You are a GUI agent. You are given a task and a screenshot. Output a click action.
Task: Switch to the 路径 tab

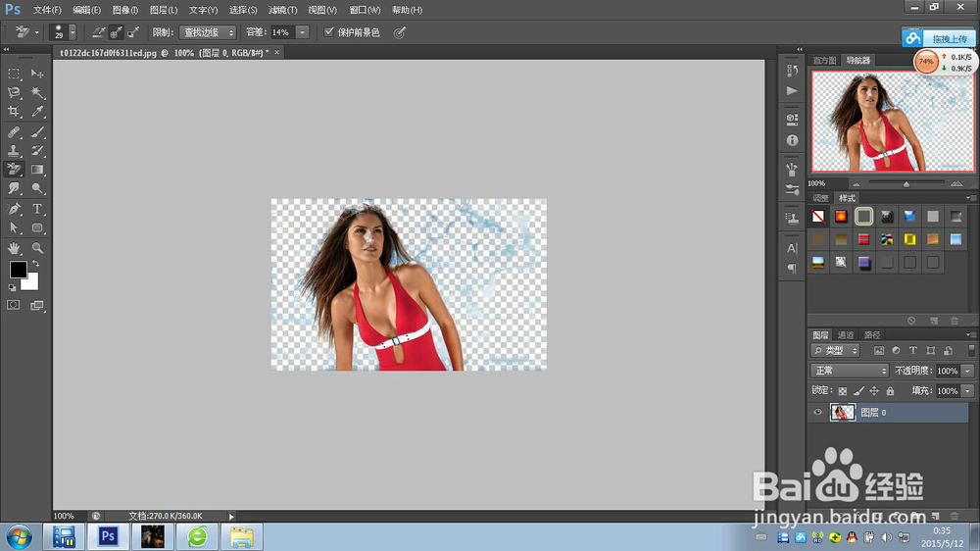(872, 335)
